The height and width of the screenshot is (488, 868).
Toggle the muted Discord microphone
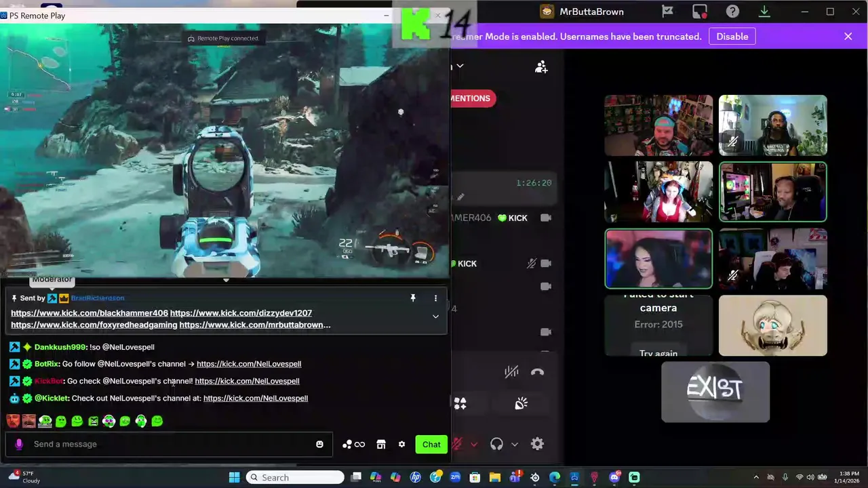click(457, 444)
